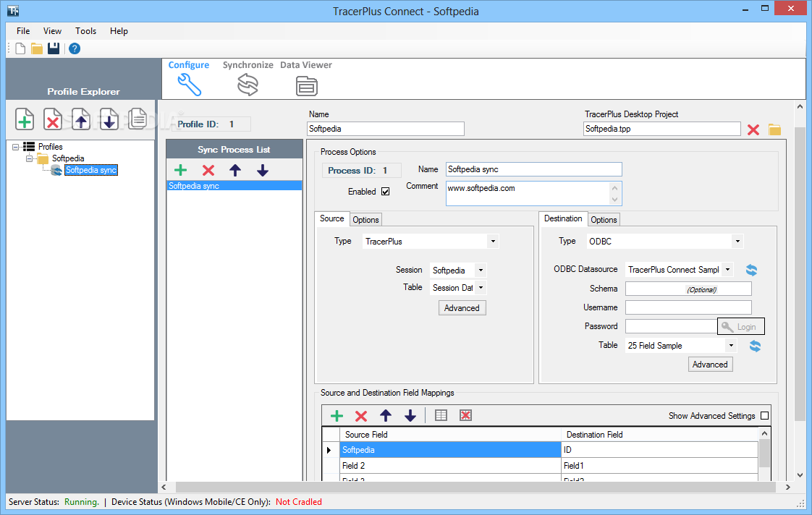
Task: Open the Source Table dropdown
Action: [x=481, y=287]
